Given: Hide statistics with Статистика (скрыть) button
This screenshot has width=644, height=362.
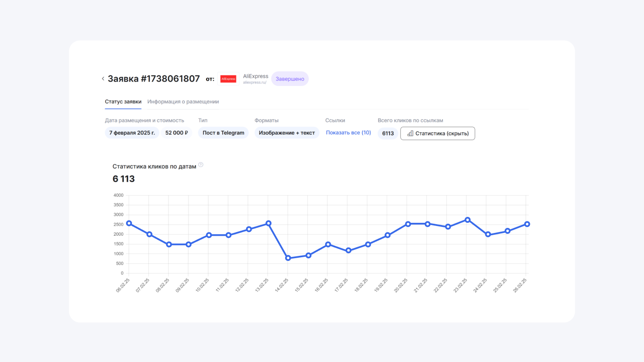Looking at the screenshot, I should 437,133.
